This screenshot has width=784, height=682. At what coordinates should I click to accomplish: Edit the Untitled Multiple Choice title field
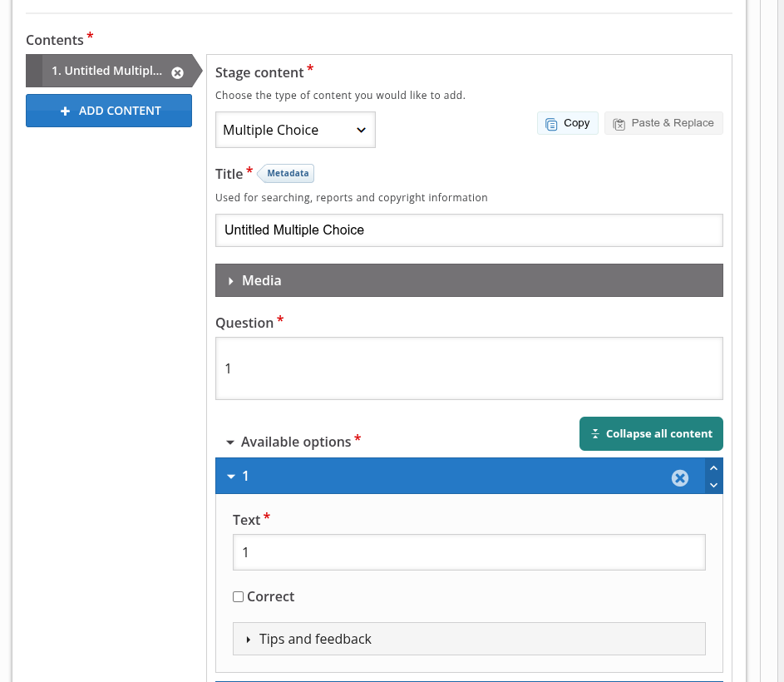(x=469, y=230)
